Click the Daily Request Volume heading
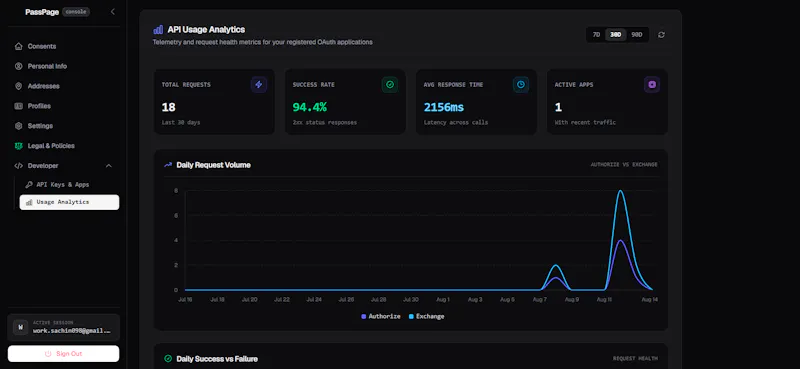The height and width of the screenshot is (369, 800). 213,165
